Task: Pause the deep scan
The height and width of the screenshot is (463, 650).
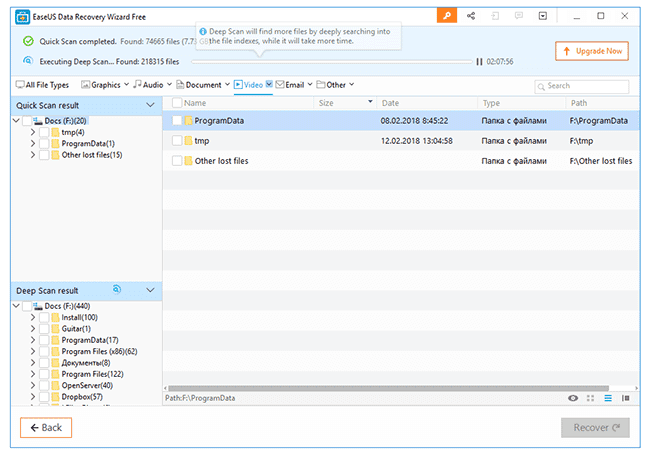Action: pos(479,61)
